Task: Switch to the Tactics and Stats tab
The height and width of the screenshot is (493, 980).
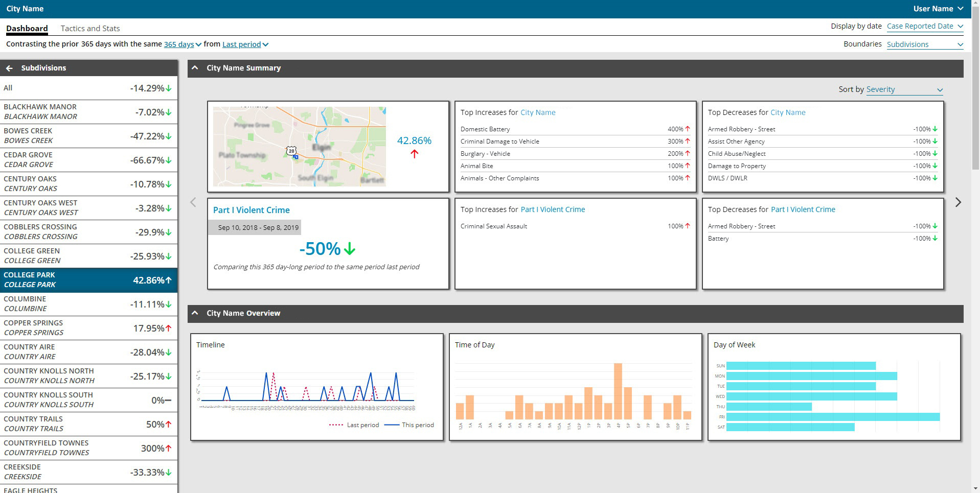Action: [90, 28]
